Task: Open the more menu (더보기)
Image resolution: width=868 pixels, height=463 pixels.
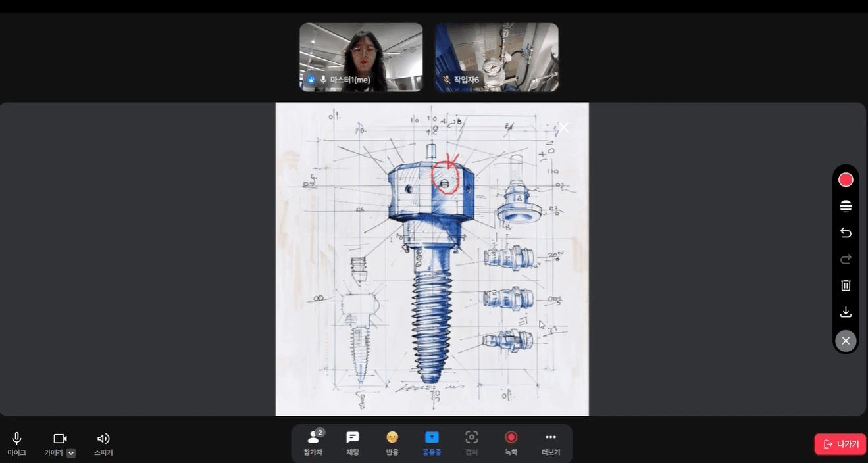Action: 551,443
